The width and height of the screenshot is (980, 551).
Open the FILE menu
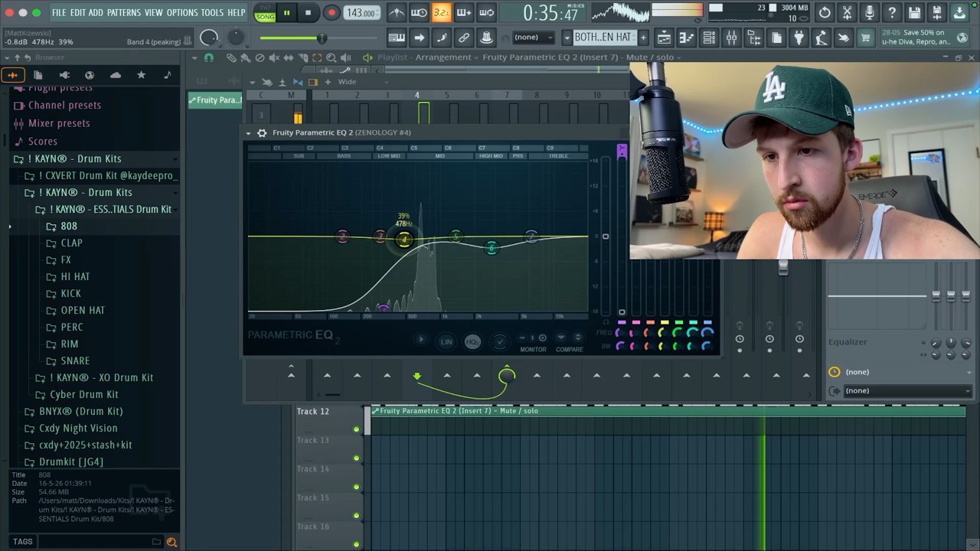point(59,13)
